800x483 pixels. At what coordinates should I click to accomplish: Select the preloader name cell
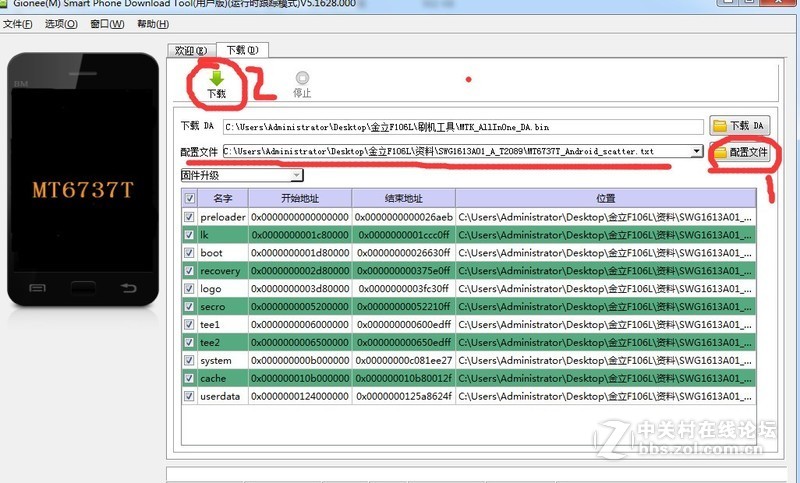tap(223, 217)
